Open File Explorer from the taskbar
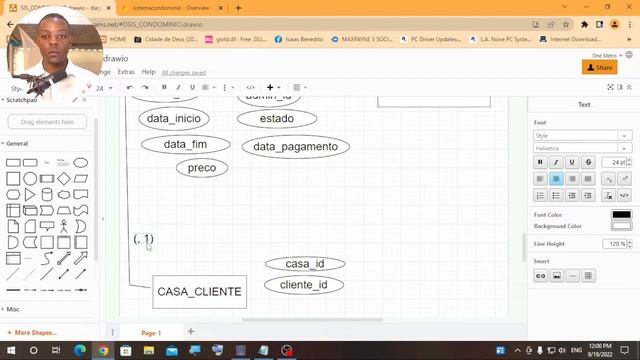 (x=149, y=351)
